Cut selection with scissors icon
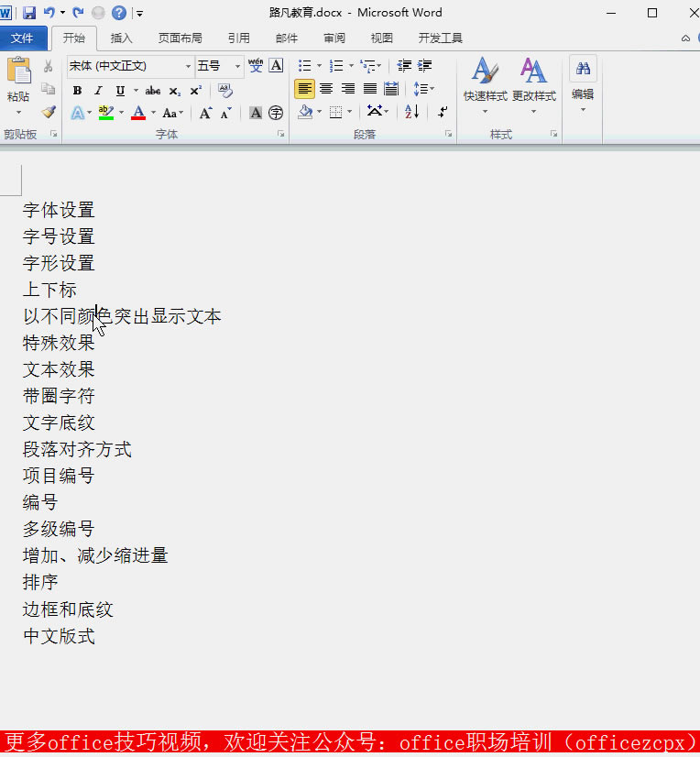This screenshot has height=757, width=700. point(48,66)
